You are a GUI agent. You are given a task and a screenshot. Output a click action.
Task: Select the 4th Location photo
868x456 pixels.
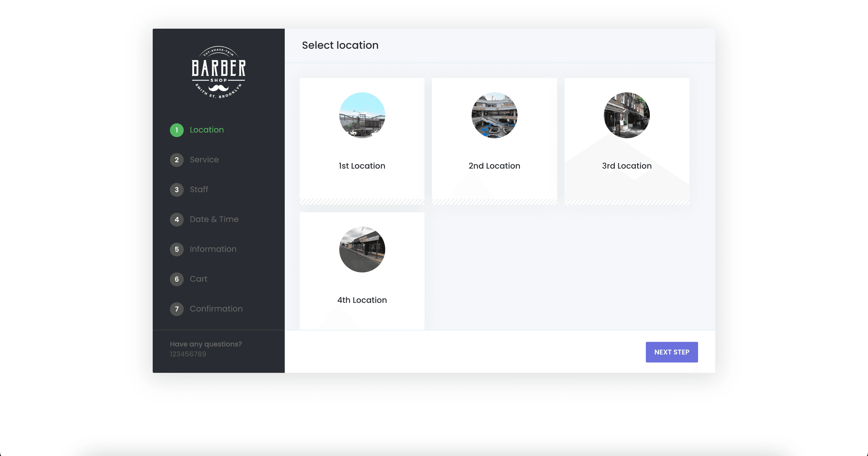point(362,250)
